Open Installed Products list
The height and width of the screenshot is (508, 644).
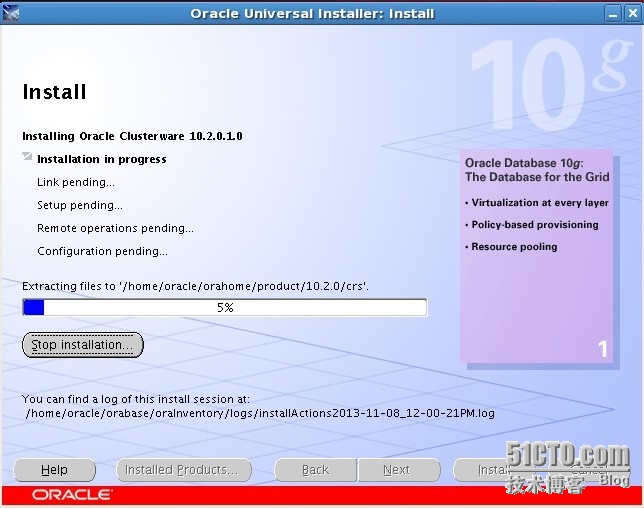click(183, 470)
